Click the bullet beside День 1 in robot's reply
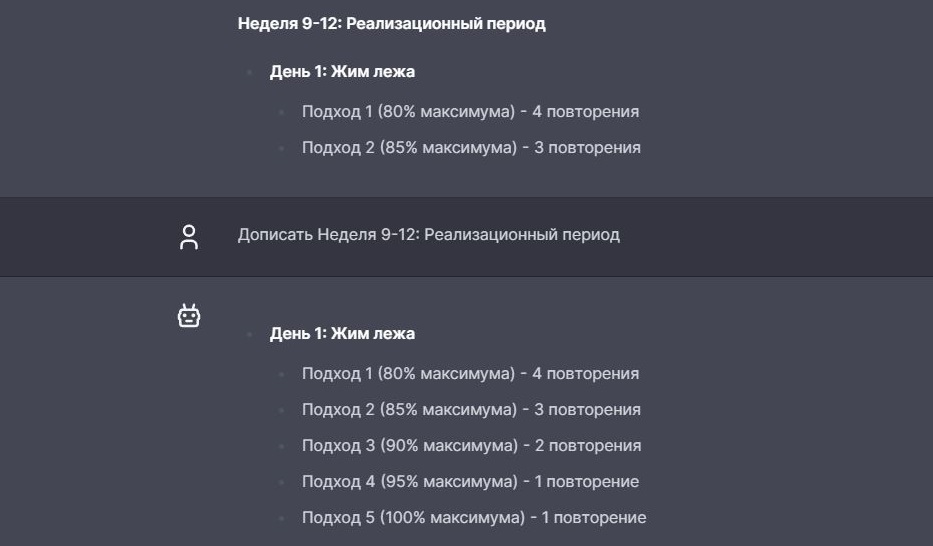 pyautogui.click(x=249, y=334)
